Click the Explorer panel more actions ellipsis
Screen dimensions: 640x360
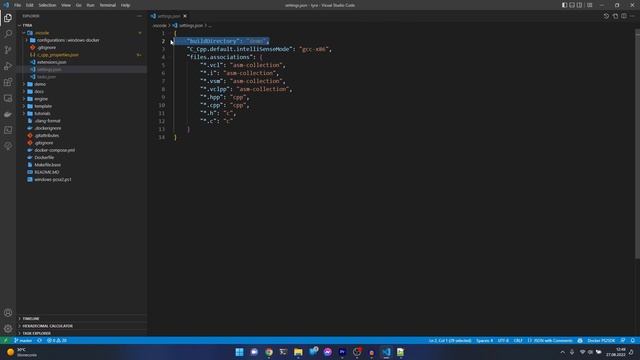[140, 16]
